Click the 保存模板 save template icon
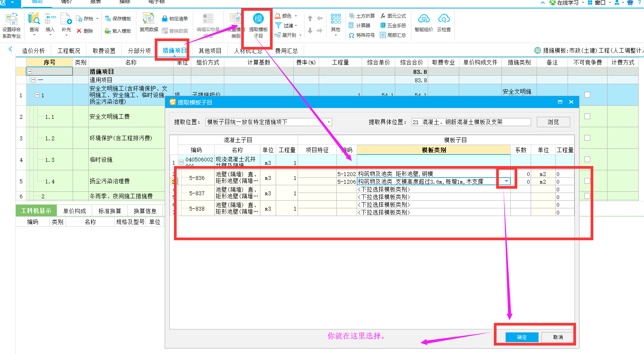Screen dimensions: 644x354 (x=108, y=18)
